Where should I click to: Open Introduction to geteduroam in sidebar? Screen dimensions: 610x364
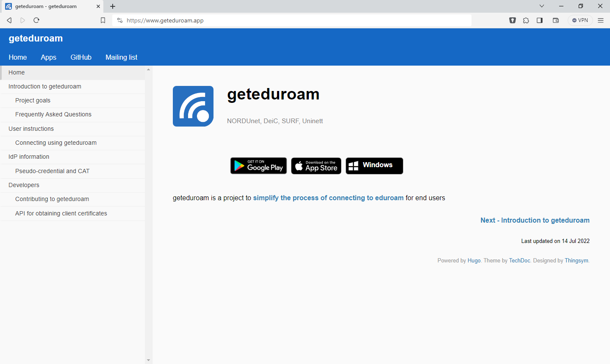(x=72, y=87)
